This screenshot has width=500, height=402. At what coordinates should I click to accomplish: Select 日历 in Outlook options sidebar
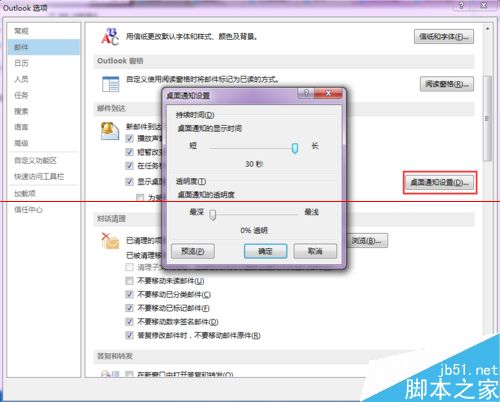pyautogui.click(x=44, y=63)
